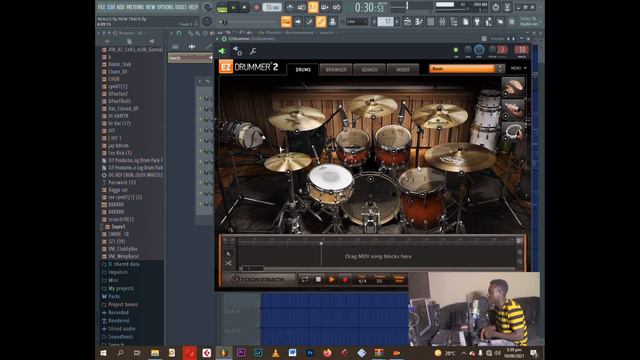Click the hi-hat dropdown marker
640x360 pixels.
[288, 172]
